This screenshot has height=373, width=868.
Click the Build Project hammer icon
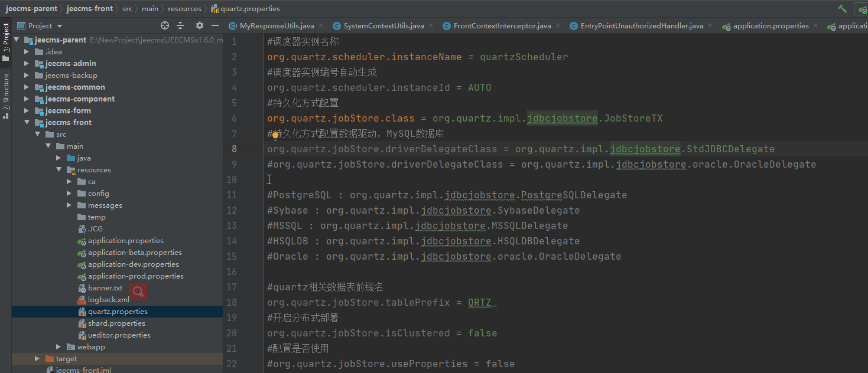coord(842,9)
